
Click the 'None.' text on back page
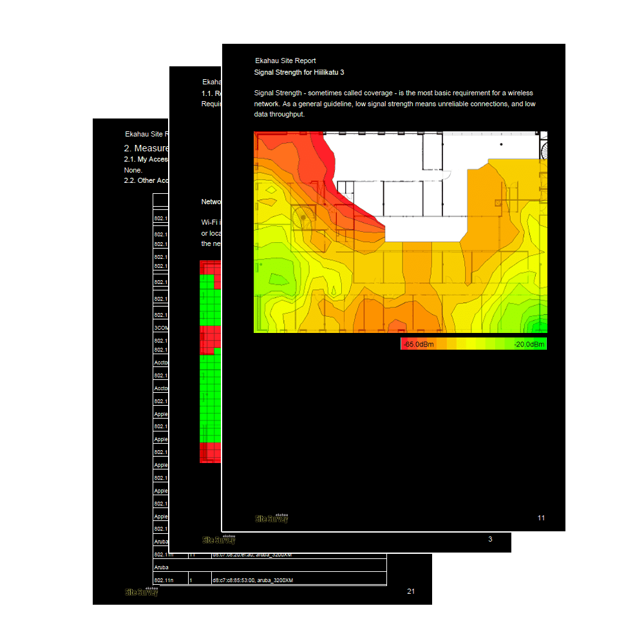coord(133,170)
